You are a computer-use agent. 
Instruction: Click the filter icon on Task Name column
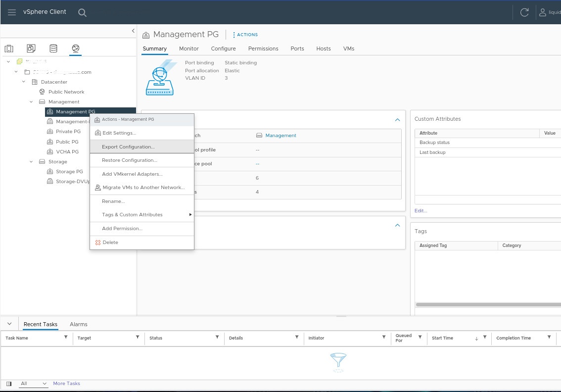(x=66, y=337)
